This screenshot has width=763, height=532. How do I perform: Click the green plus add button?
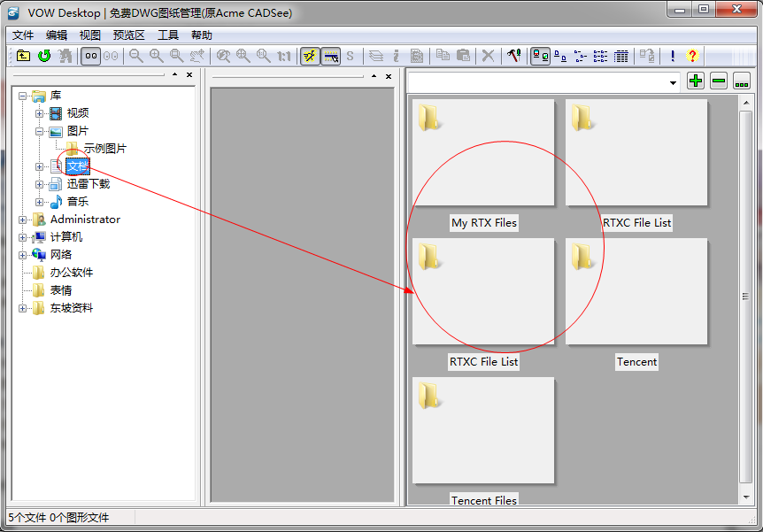[696, 81]
